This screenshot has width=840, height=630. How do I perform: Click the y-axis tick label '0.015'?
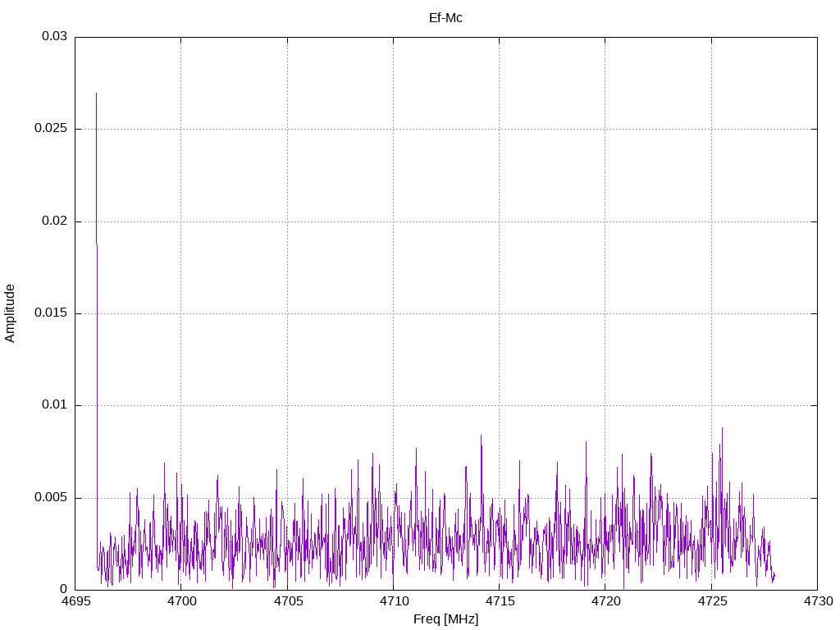[51, 313]
